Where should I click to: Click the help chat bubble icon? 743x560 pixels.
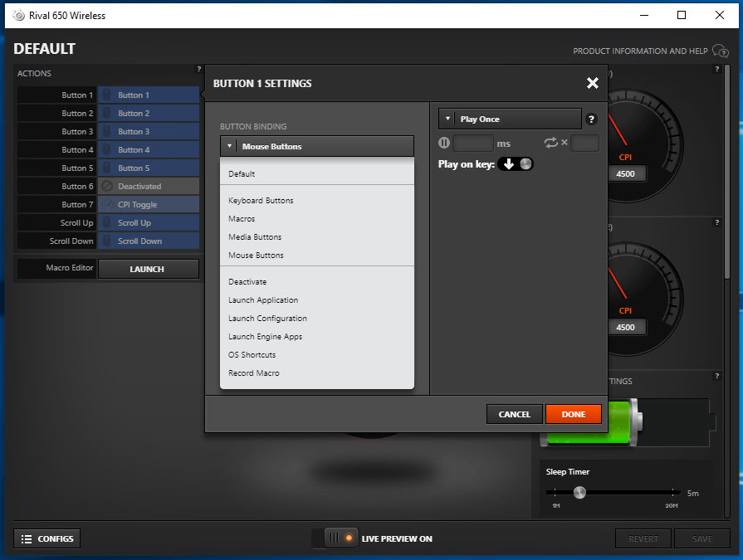(721, 50)
